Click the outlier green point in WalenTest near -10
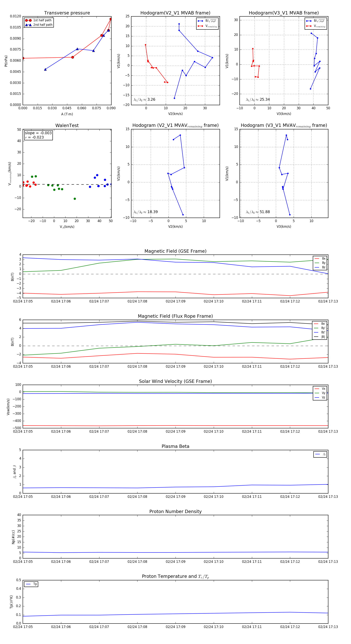 75,199
